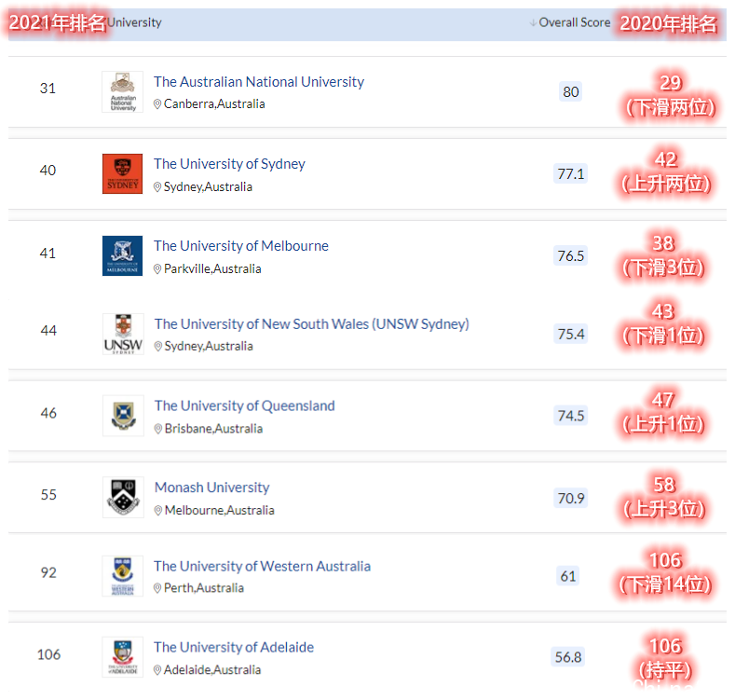Click the Australian National University logo
This screenshot has height=700, width=735.
pyautogui.click(x=123, y=92)
